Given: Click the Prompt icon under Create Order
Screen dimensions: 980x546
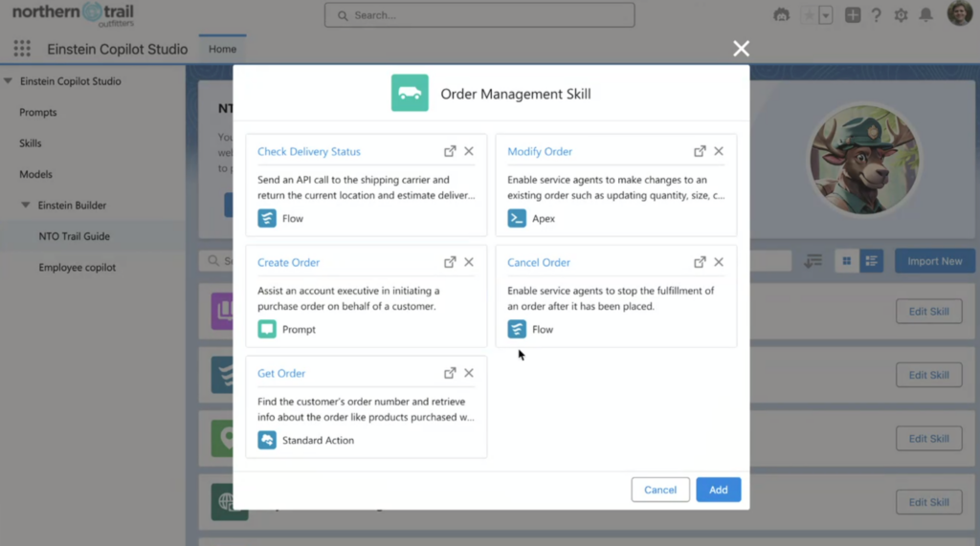Looking at the screenshot, I should [x=267, y=329].
